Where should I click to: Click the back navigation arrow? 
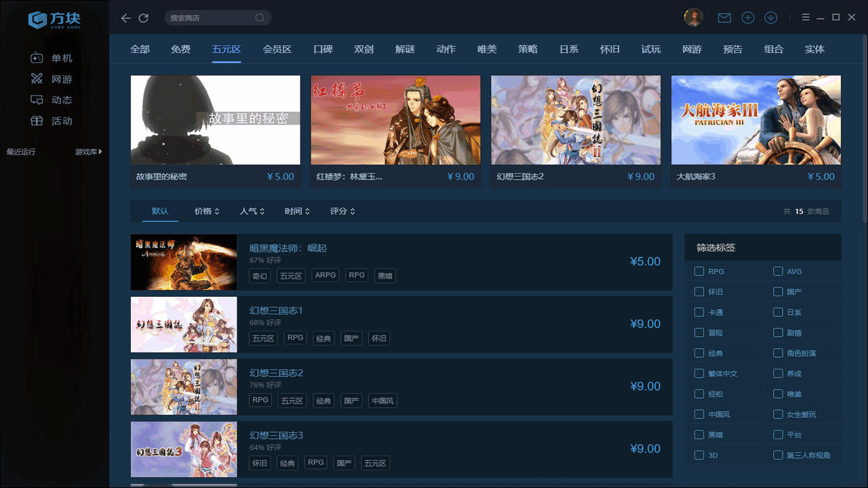tap(126, 18)
